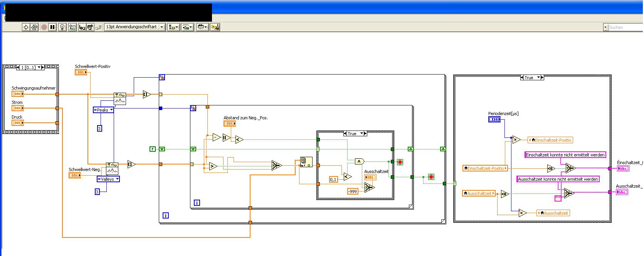Image resolution: width=644 pixels, height=256 pixels.
Task: Open the Distribute Objects dropdown
Action: click(x=187, y=27)
